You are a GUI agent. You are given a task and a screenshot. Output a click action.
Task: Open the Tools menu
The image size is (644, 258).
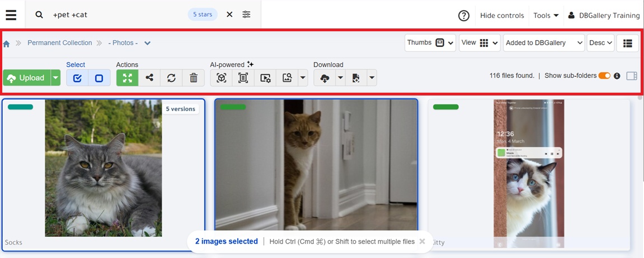(x=546, y=16)
